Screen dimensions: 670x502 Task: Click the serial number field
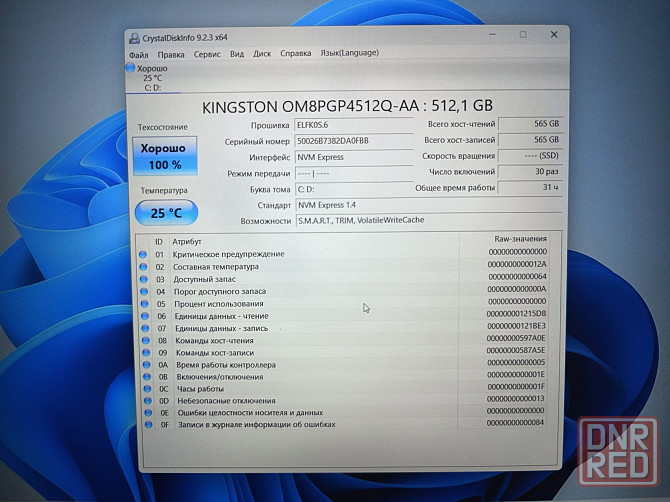pos(351,141)
